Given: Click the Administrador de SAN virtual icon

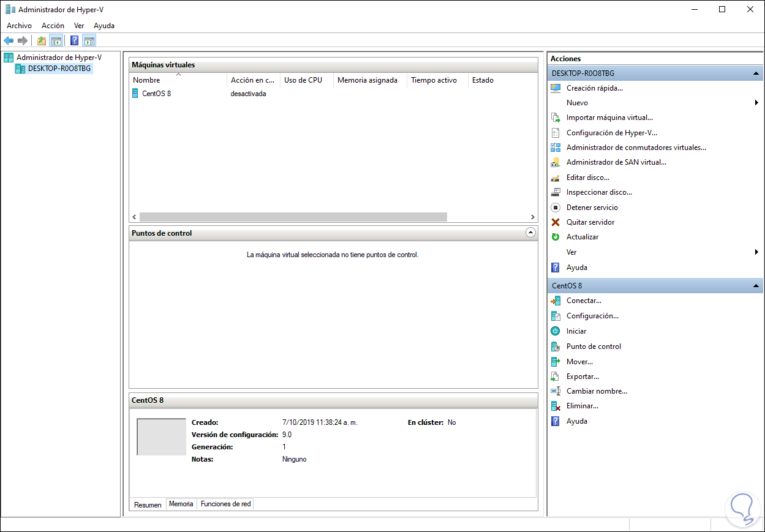Looking at the screenshot, I should [556, 162].
